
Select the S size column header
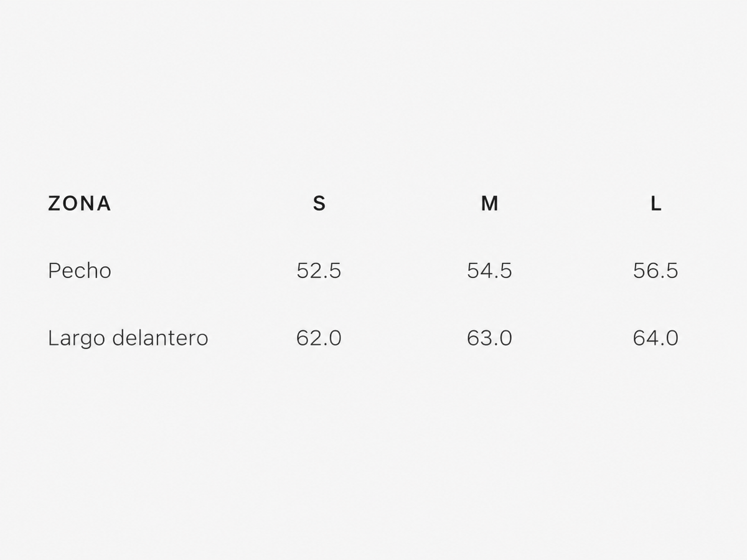pyautogui.click(x=319, y=203)
